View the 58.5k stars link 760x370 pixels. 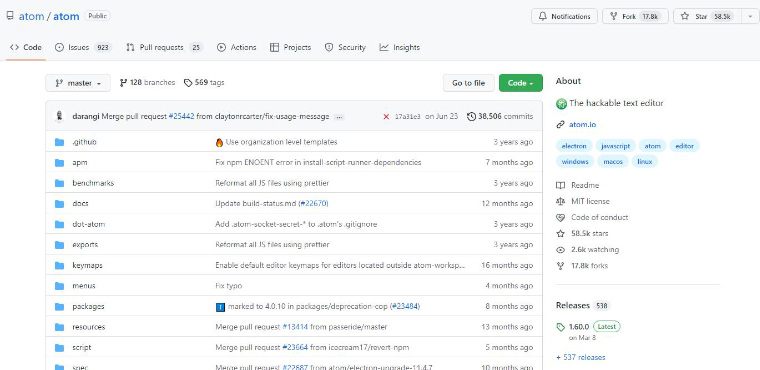582,233
